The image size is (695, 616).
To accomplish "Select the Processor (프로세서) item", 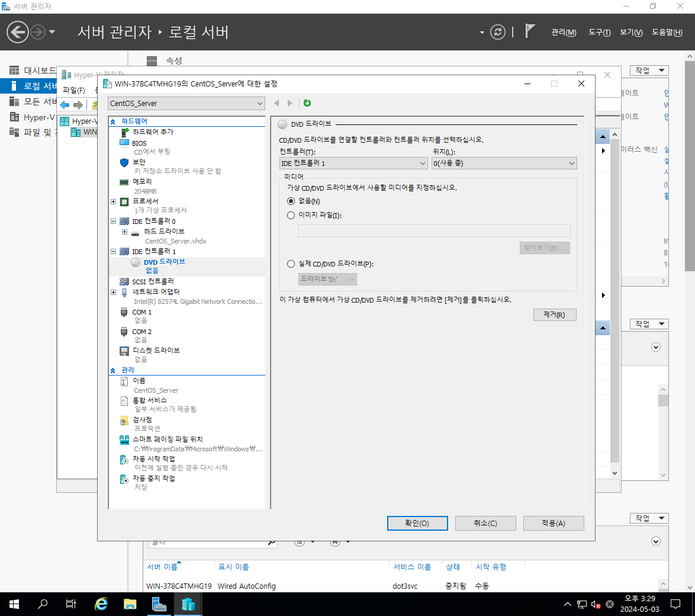I will [x=146, y=201].
